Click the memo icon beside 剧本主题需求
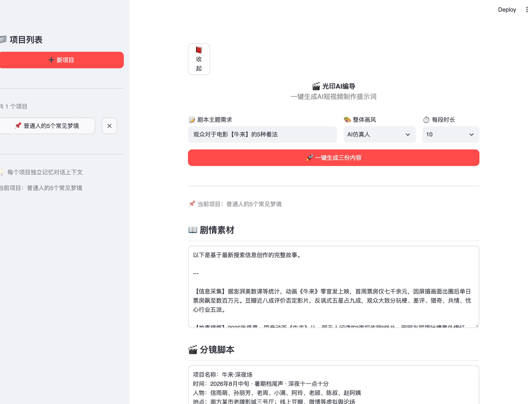The width and height of the screenshot is (532, 404). click(192, 119)
